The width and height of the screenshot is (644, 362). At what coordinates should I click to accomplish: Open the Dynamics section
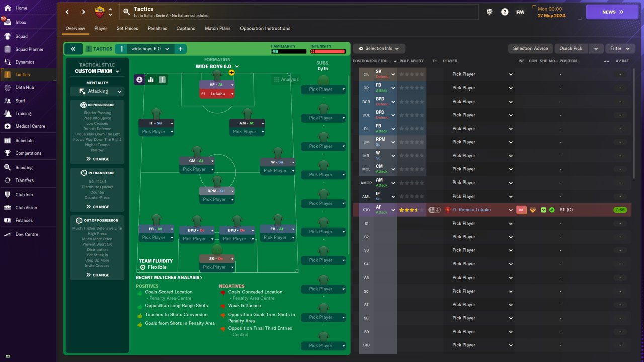25,62
